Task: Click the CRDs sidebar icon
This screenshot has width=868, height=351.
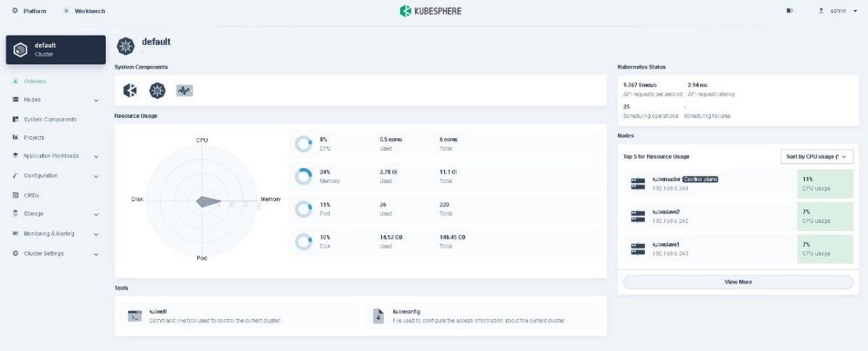Action: (x=15, y=195)
